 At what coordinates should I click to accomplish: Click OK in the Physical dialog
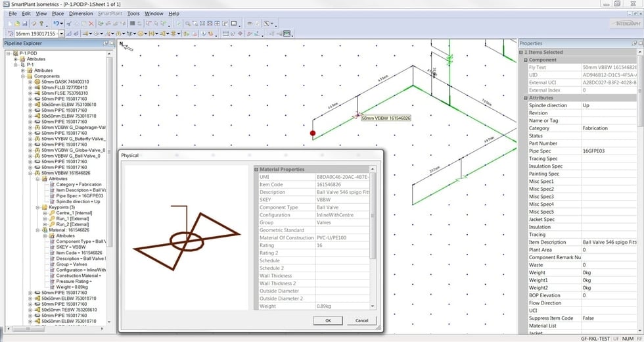pos(327,320)
